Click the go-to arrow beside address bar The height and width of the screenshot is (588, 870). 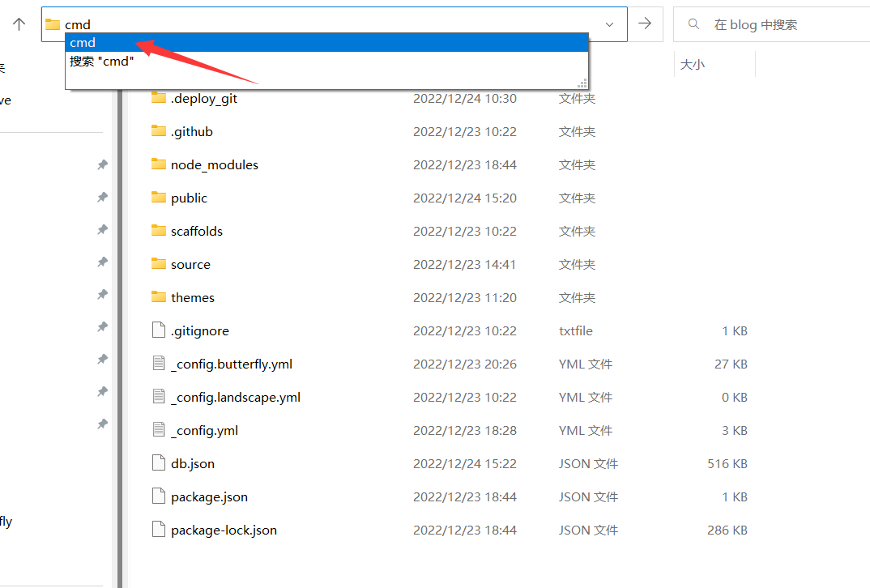tap(645, 24)
